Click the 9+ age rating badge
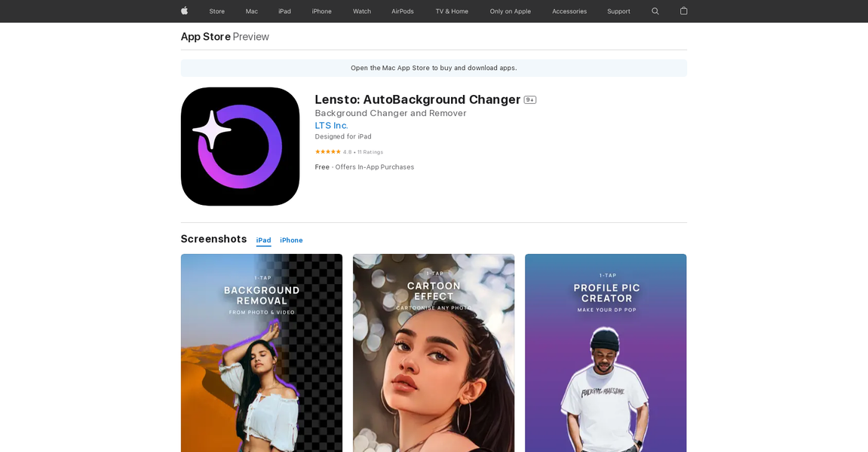The image size is (868, 452). coord(530,100)
